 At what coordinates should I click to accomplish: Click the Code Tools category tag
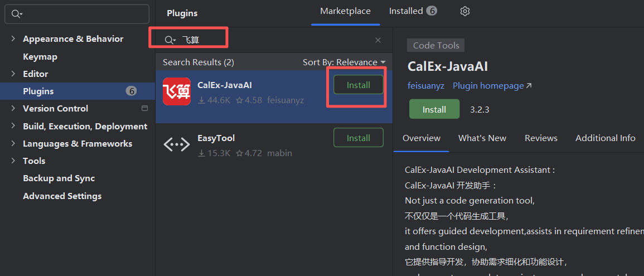(436, 46)
